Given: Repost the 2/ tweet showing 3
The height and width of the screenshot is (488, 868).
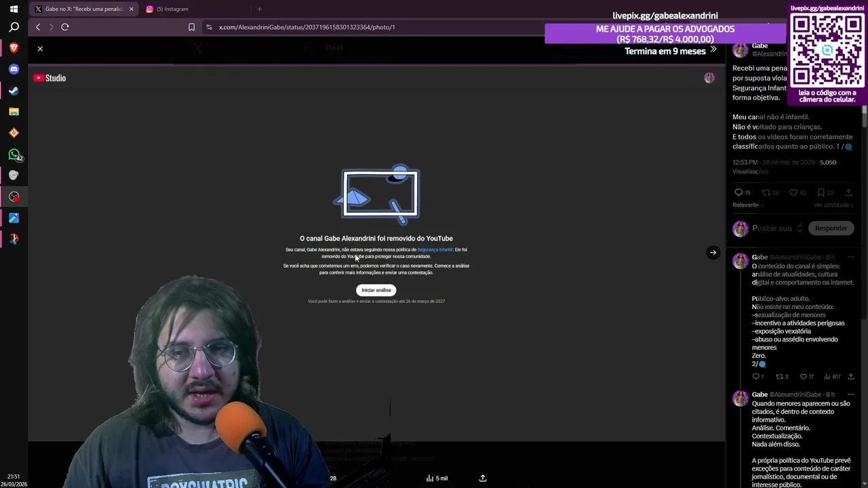Looking at the screenshot, I should click(782, 377).
